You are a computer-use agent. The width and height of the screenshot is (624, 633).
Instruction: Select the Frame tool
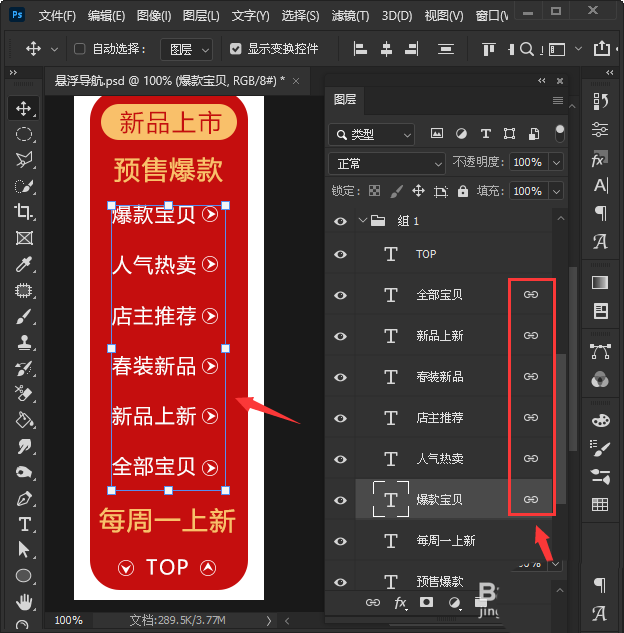24,238
